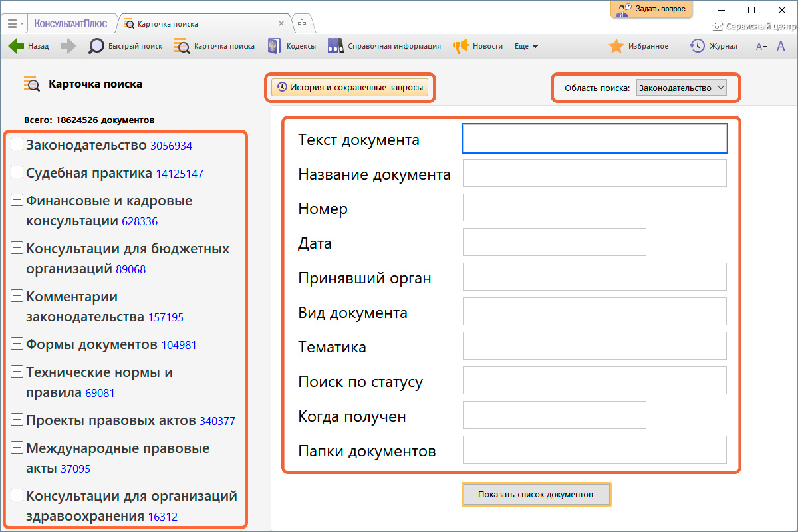
Task: Expand the Формы документов node
Action: tap(17, 343)
